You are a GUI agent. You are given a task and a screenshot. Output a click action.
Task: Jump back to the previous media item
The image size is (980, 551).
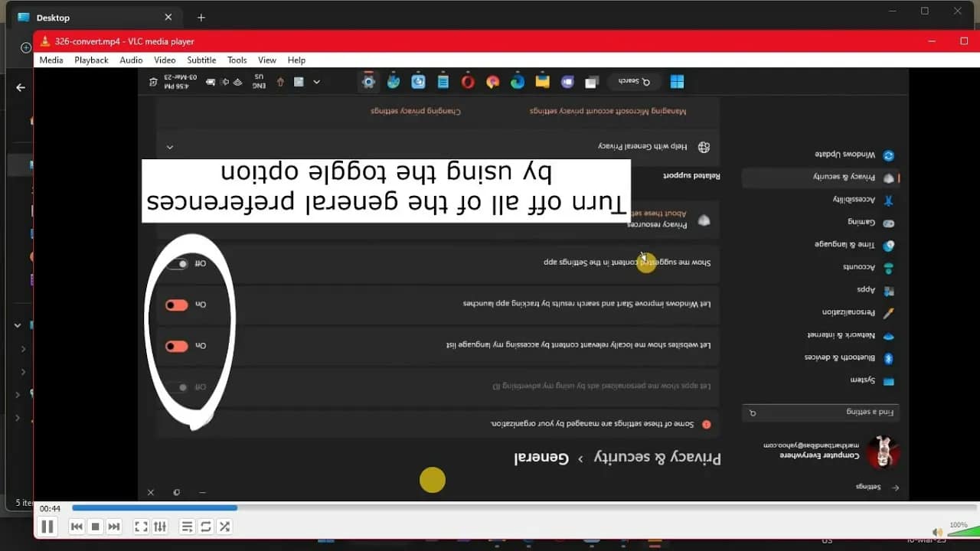76,527
